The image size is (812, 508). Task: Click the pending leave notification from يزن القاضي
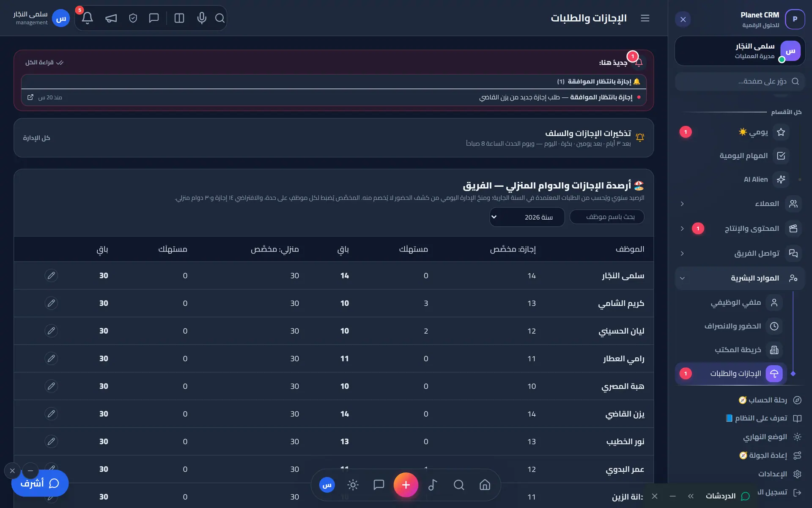coord(334,97)
